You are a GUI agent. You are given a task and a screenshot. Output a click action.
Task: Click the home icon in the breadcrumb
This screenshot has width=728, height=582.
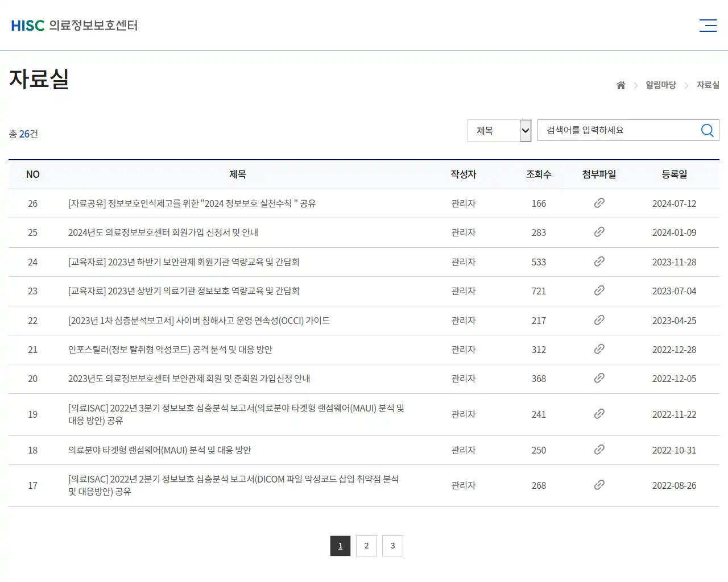[x=621, y=85]
